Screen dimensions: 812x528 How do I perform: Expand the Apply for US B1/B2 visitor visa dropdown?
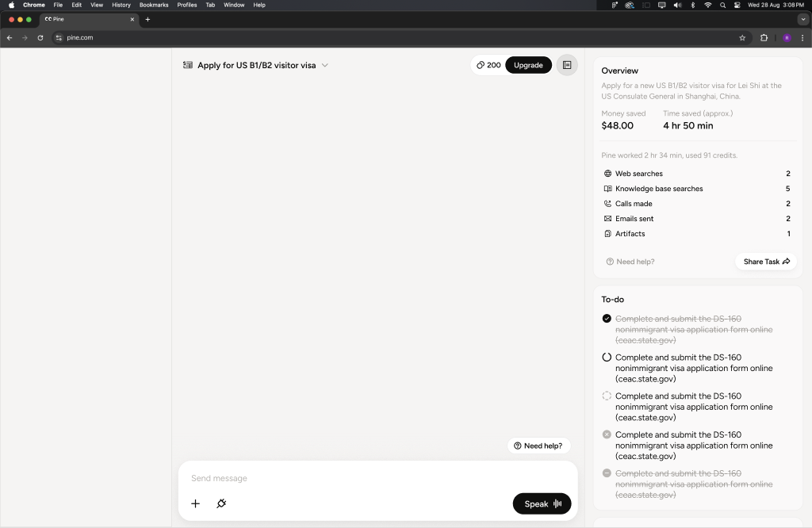[324, 65]
